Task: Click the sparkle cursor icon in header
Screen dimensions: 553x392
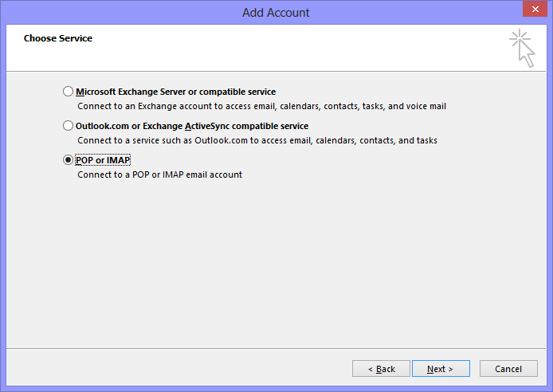Action: tap(522, 48)
